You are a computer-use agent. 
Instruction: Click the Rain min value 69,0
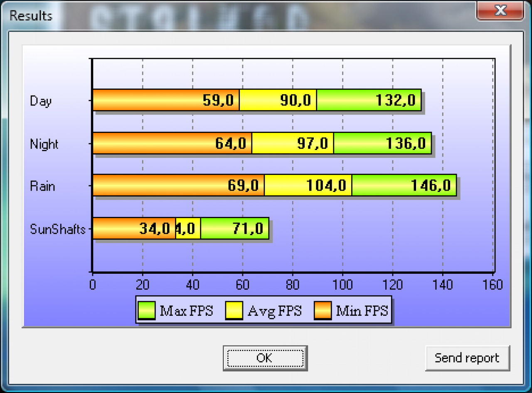(243, 185)
